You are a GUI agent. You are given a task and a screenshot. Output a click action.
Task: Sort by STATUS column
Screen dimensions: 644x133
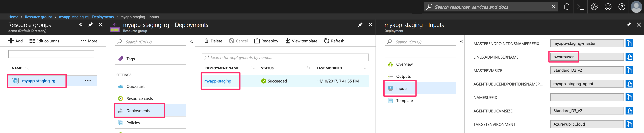[x=267, y=68]
